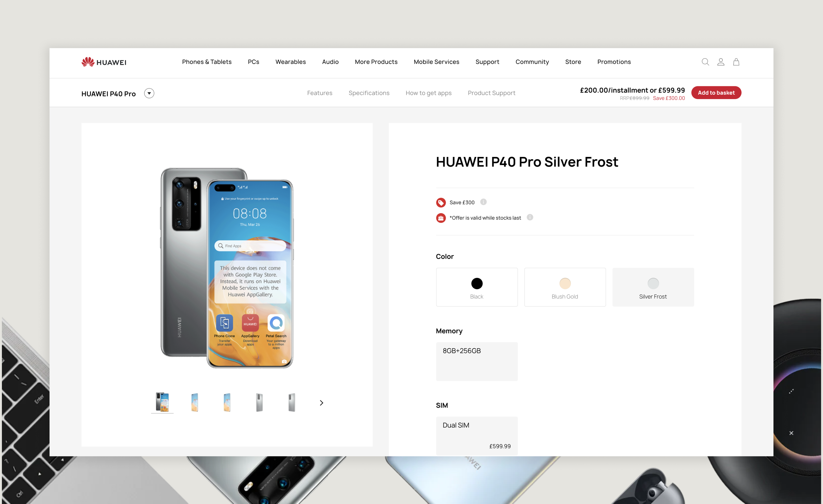The image size is (823, 504).
Task: Click the red Save £300 tag icon
Action: (441, 202)
